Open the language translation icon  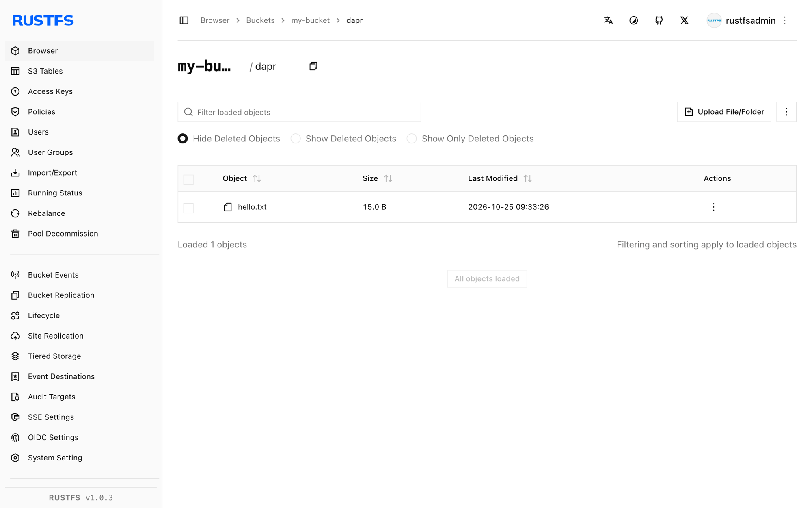pyautogui.click(x=608, y=20)
